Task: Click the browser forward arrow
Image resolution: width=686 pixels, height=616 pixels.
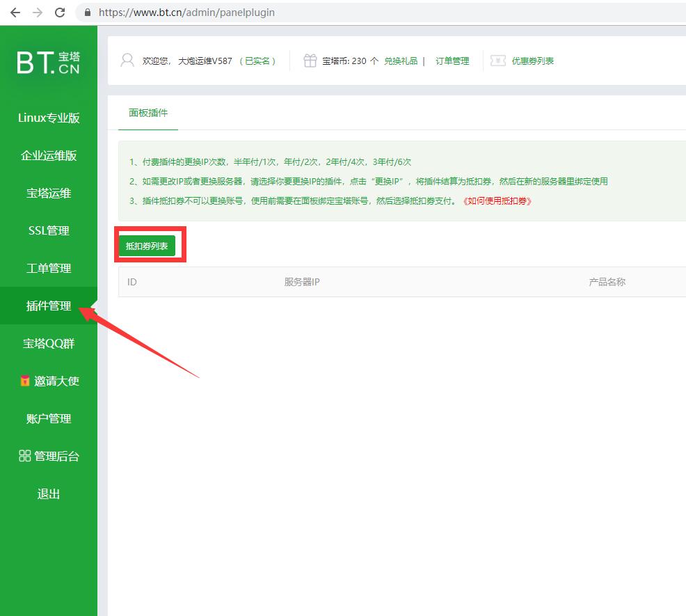Action: tap(38, 13)
